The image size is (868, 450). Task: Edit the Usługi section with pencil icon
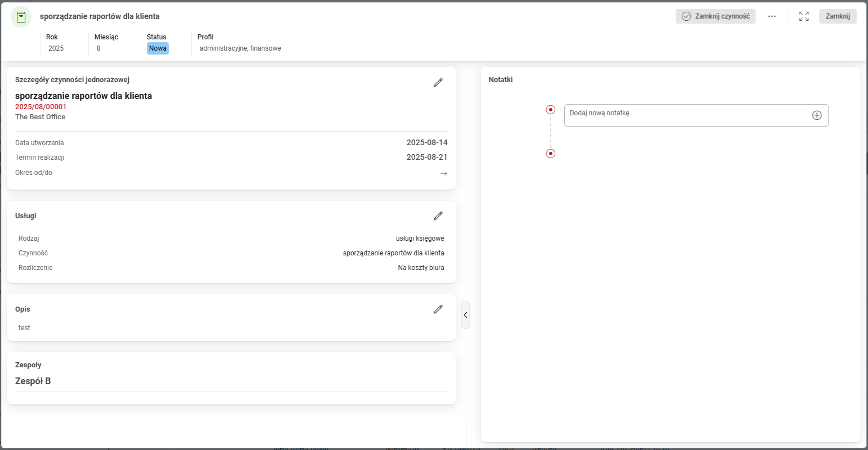(x=438, y=216)
